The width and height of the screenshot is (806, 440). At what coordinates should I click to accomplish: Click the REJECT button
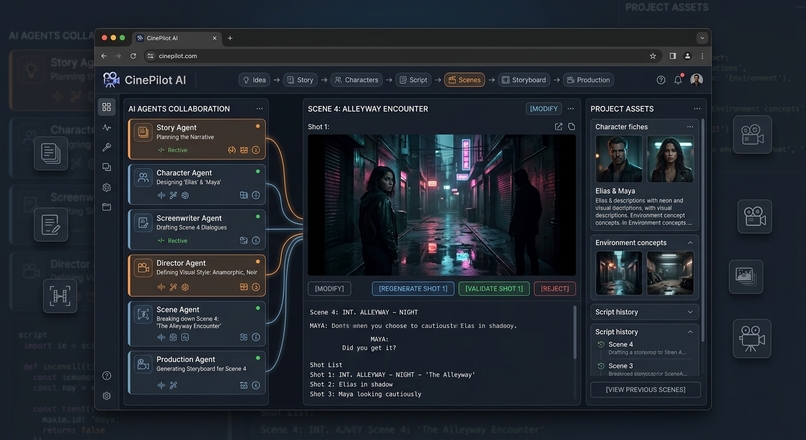coord(555,289)
